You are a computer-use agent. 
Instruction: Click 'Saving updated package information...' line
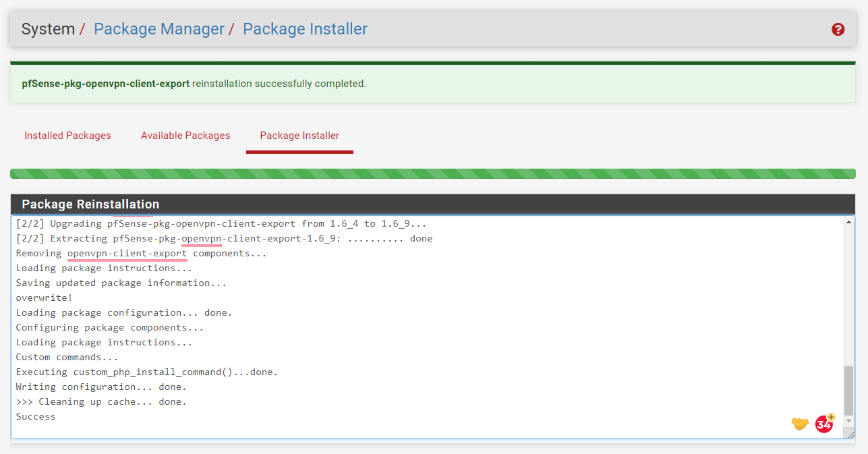tap(121, 283)
